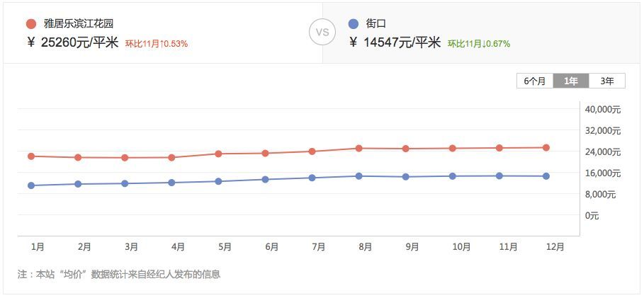
Task: Click the red line's May data point
Action: [x=218, y=154]
